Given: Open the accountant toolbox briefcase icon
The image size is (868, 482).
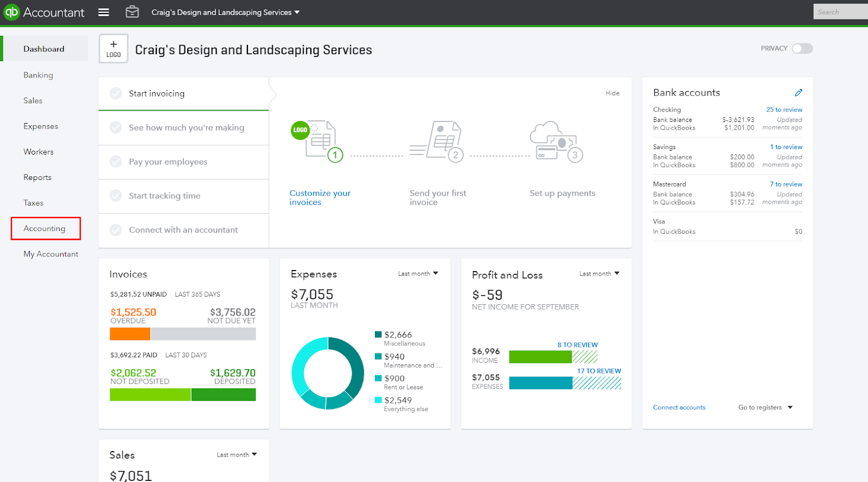Looking at the screenshot, I should 132,12.
